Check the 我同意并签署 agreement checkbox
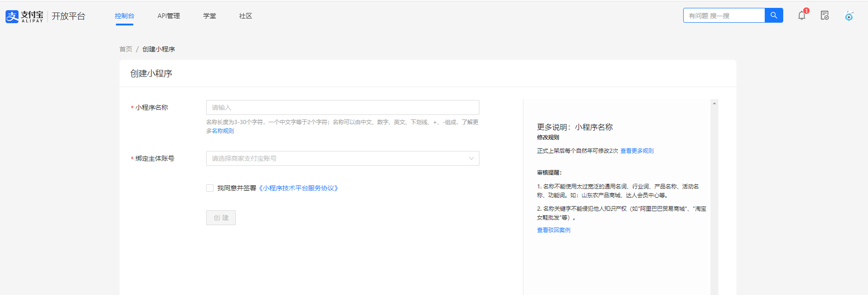 click(x=210, y=188)
